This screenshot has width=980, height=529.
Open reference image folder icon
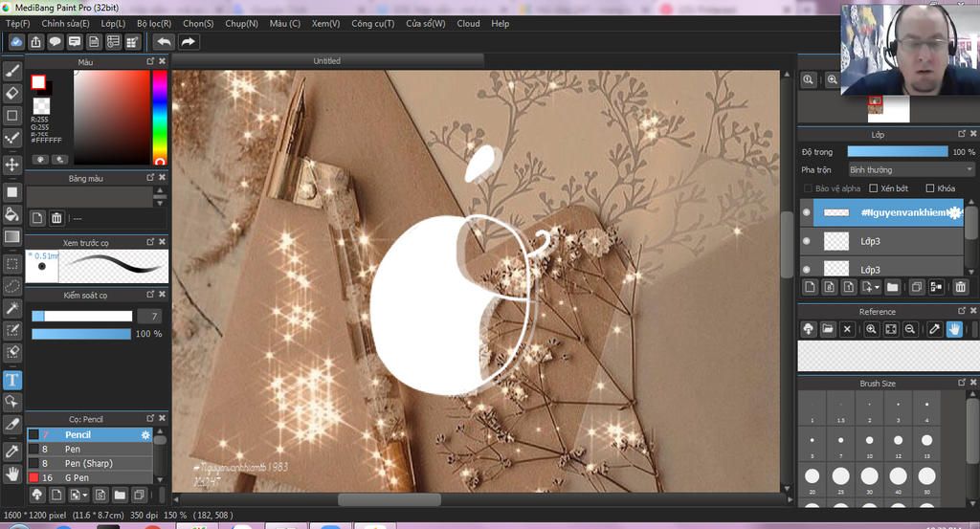point(828,328)
